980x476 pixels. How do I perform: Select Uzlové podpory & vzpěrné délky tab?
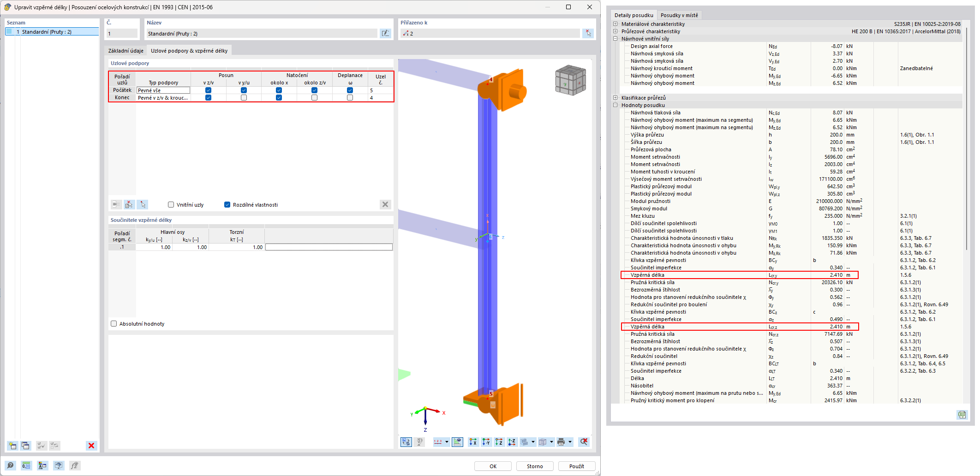pyautogui.click(x=189, y=51)
